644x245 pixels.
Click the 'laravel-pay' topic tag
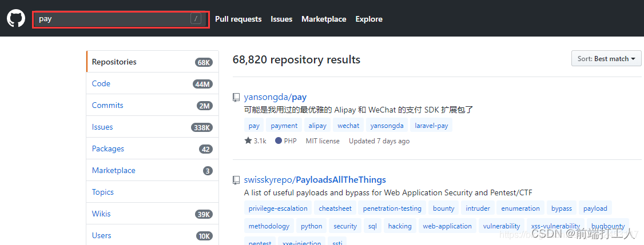[x=432, y=126]
